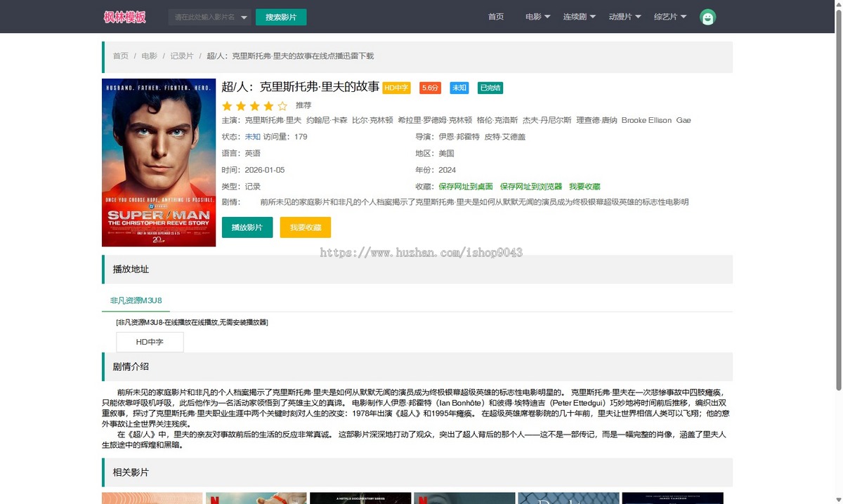Click the blue 未知 badge by title
Image resolution: width=843 pixels, height=504 pixels.
459,88
